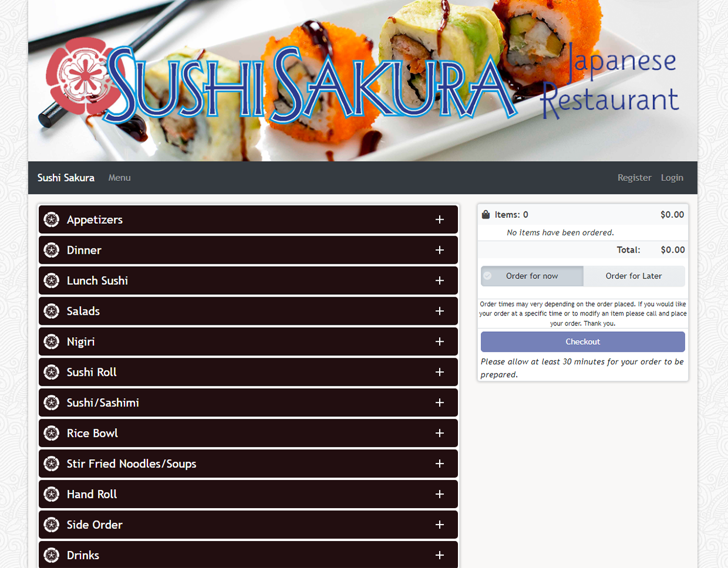This screenshot has height=568, width=728.
Task: Click the Appetizers category label
Action: pyautogui.click(x=95, y=220)
